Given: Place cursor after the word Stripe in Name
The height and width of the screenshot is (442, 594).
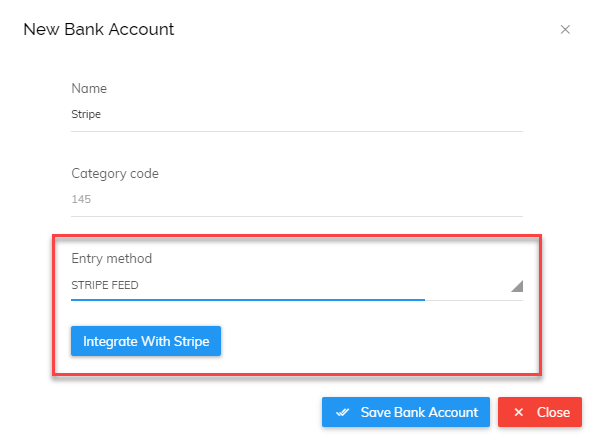Looking at the screenshot, I should 102,114.
